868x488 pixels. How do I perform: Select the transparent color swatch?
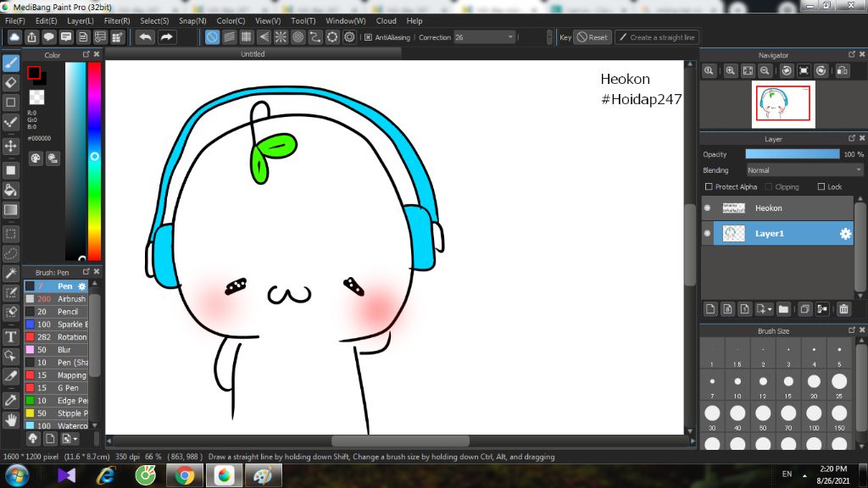pyautogui.click(x=36, y=97)
